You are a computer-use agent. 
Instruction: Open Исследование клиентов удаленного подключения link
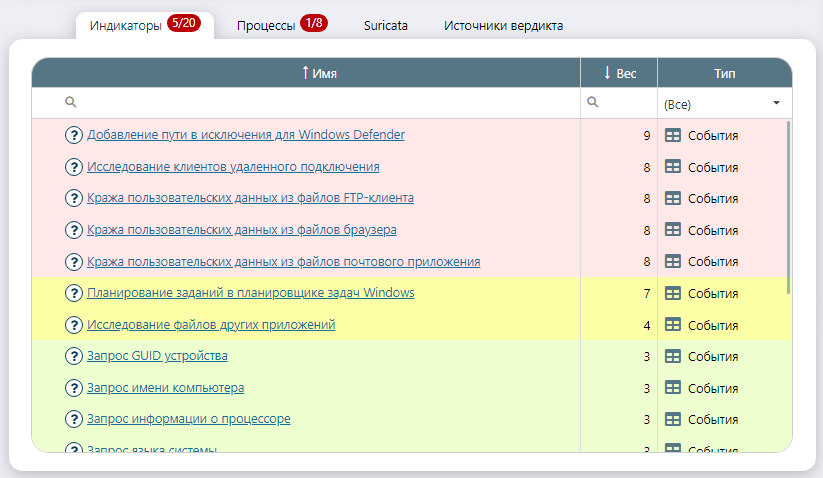[x=233, y=167]
